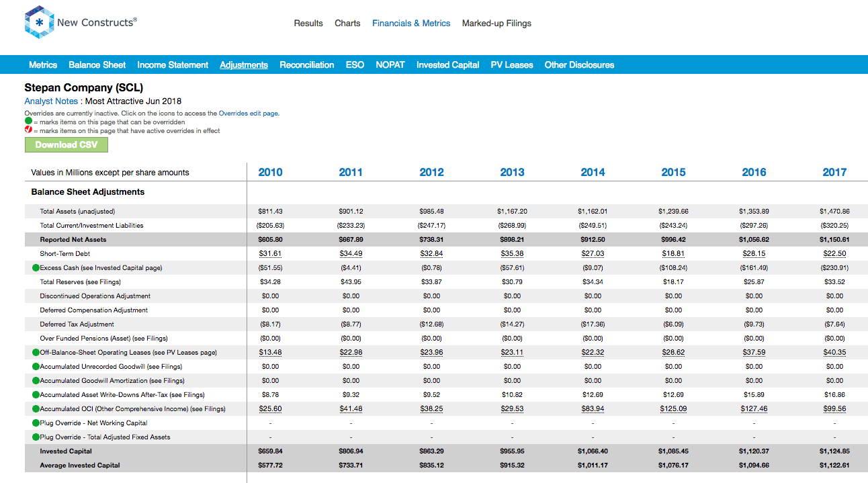Screen dimensions: 868x483
Task: Open Financials & Metrics navigation item
Action: [411, 24]
